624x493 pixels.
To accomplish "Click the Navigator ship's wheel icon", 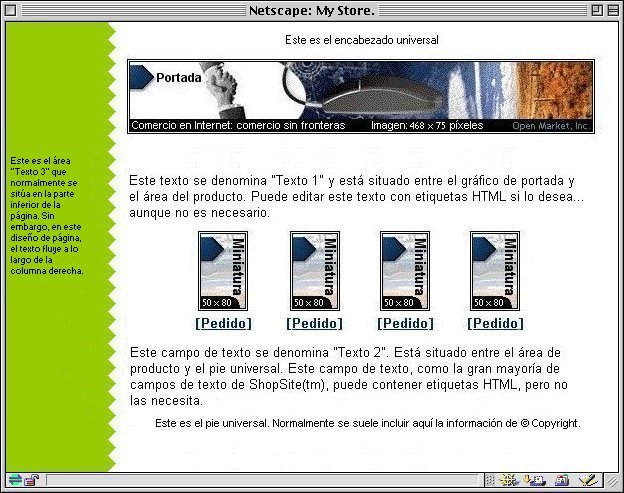I will point(508,481).
